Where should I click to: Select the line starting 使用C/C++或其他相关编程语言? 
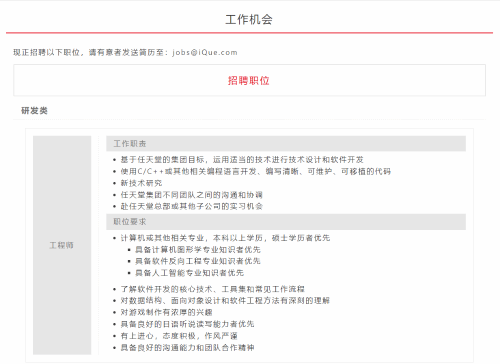click(256, 171)
